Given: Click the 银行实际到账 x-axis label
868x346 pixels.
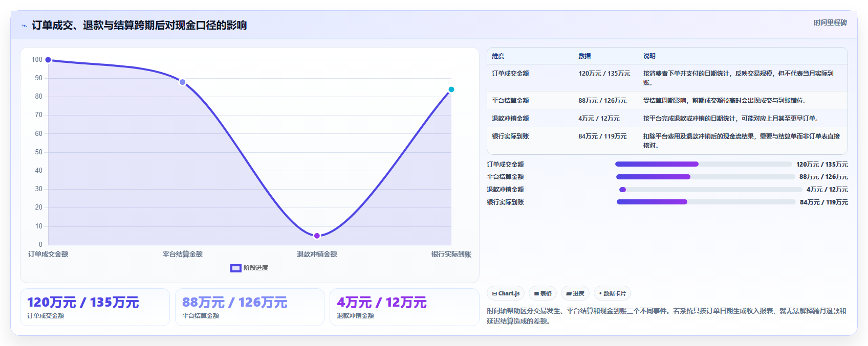Looking at the screenshot, I should click(451, 254).
